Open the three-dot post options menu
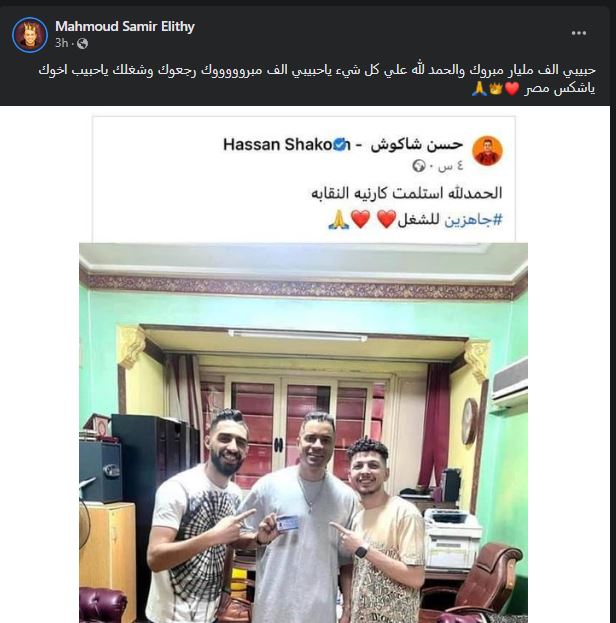The width and height of the screenshot is (616, 623). pyautogui.click(x=579, y=33)
